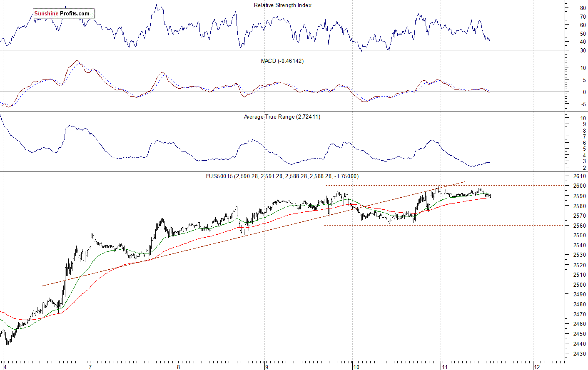Click the date label 11 on time axis
The image size is (588, 370).
444,367
